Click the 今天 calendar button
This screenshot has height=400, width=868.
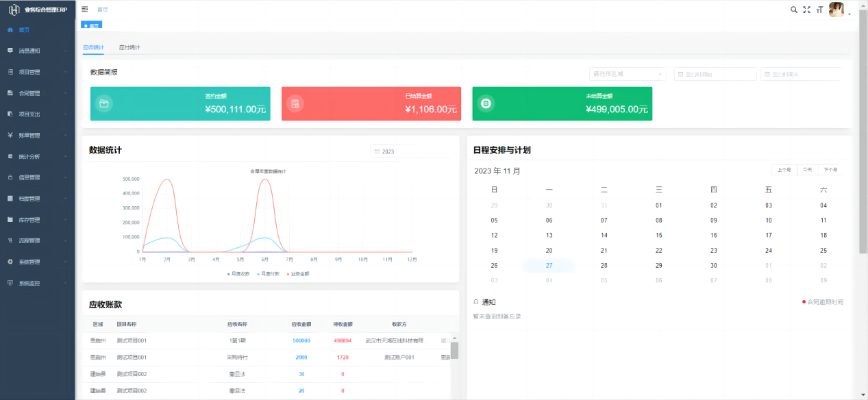point(806,169)
